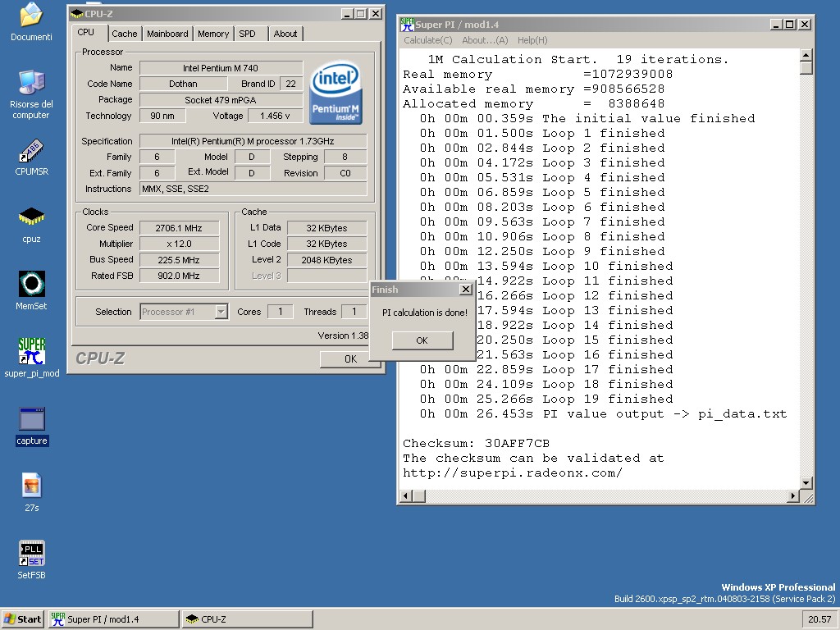Switch to the Mainboard tab

point(167,34)
